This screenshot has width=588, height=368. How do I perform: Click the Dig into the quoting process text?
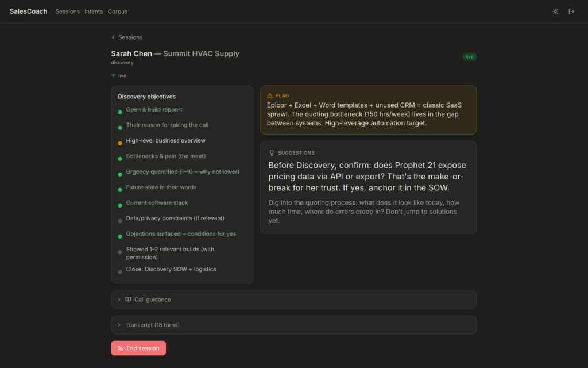[x=363, y=212]
